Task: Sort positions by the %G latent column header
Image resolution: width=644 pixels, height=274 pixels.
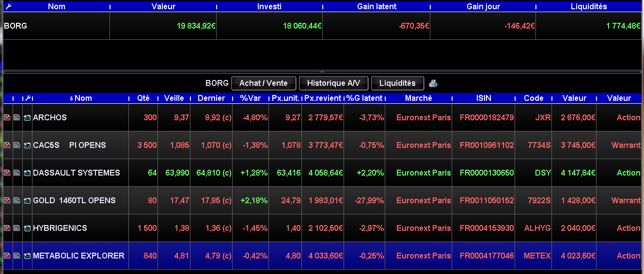Action: pyautogui.click(x=364, y=98)
